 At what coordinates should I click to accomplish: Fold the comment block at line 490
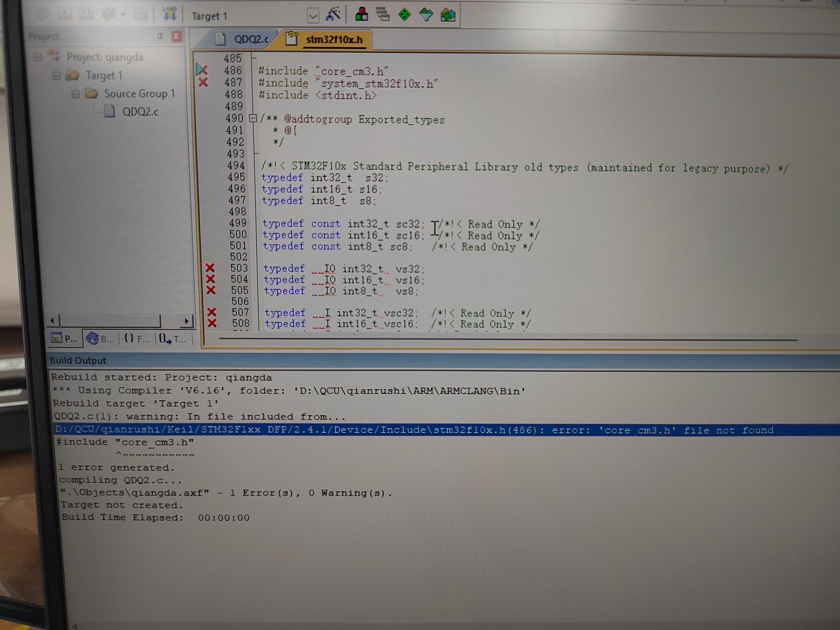click(253, 119)
